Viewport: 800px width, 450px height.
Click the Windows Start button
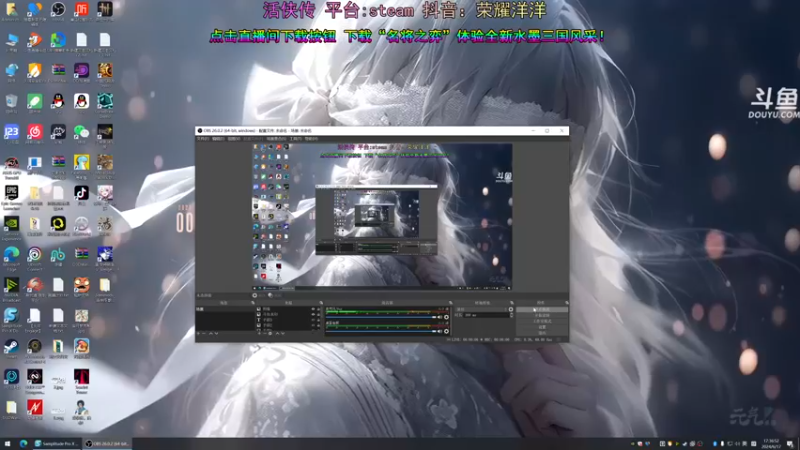7,443
